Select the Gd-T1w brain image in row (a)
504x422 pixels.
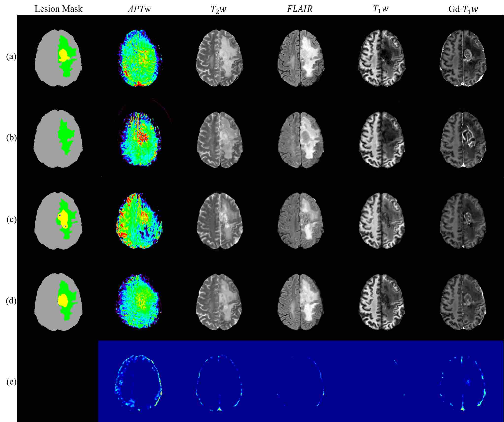463,58
